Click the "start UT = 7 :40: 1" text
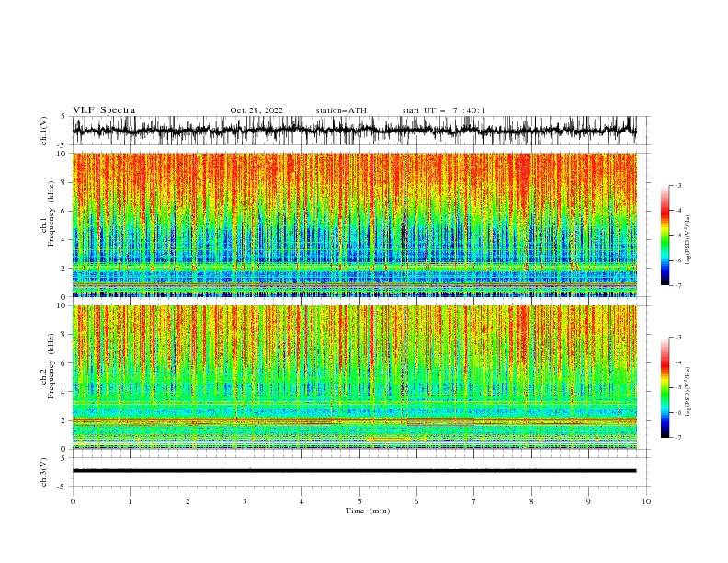Image resolution: width=728 pixels, height=563 pixels. [444, 110]
